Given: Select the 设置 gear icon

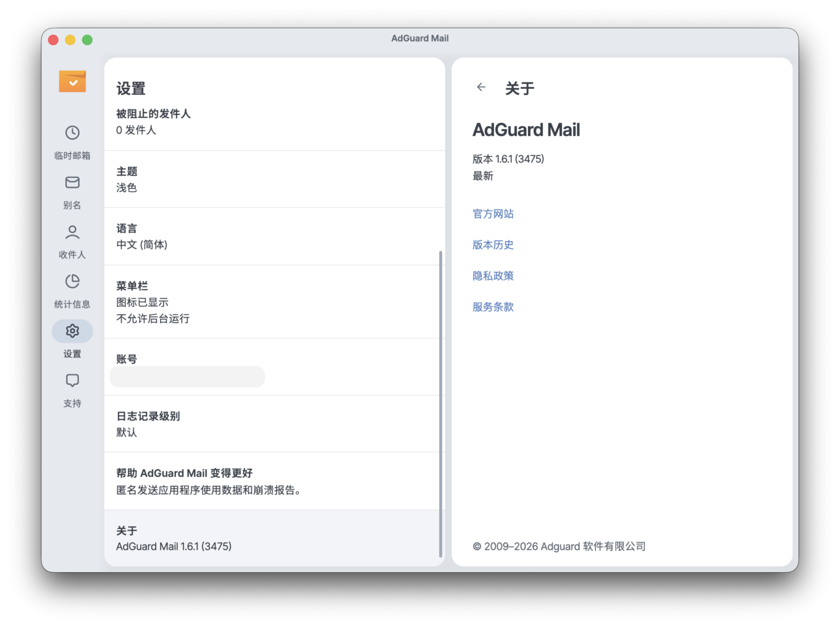Looking at the screenshot, I should pos(72,331).
